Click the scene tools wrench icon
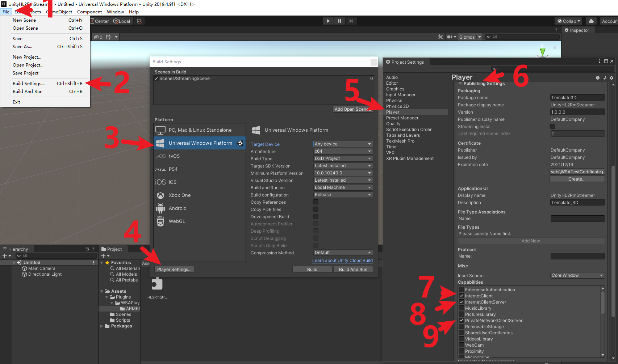 pyautogui.click(x=440, y=37)
